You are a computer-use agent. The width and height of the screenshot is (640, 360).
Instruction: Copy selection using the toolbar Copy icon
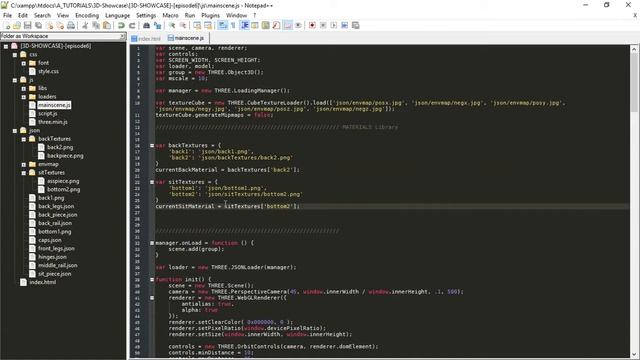tap(96, 25)
